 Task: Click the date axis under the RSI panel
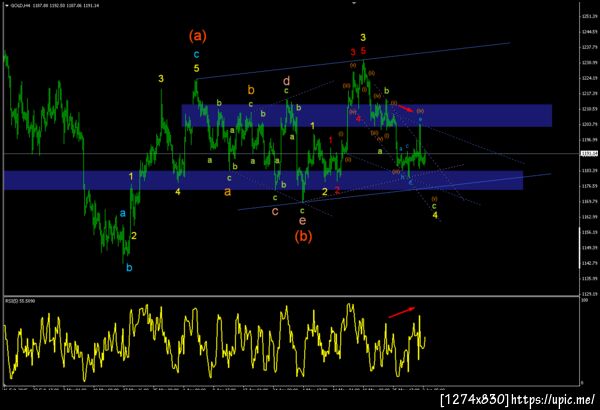(x=224, y=389)
